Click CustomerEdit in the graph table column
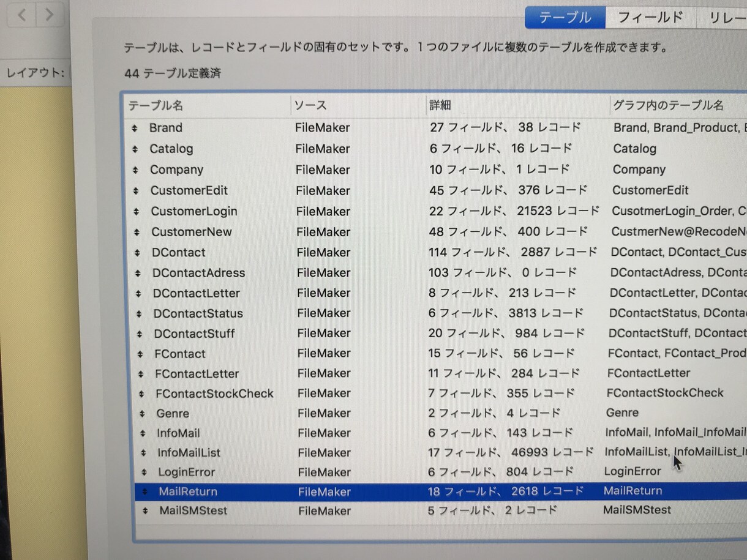Screen dimensions: 747x560 (650, 190)
